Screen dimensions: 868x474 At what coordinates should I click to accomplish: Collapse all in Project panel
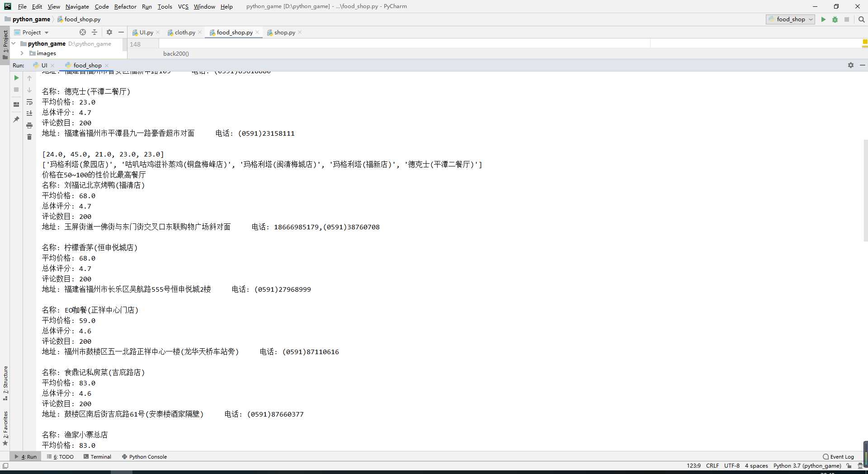[94, 32]
